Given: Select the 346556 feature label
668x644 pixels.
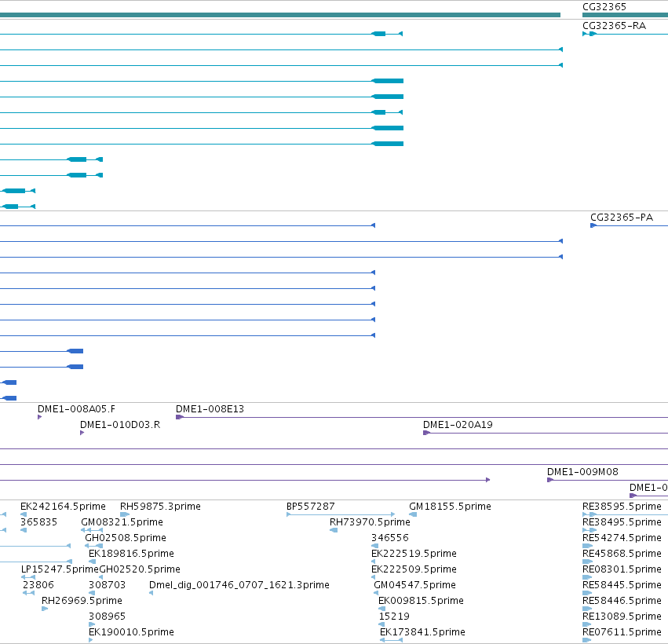Looking at the screenshot, I should 390,538.
